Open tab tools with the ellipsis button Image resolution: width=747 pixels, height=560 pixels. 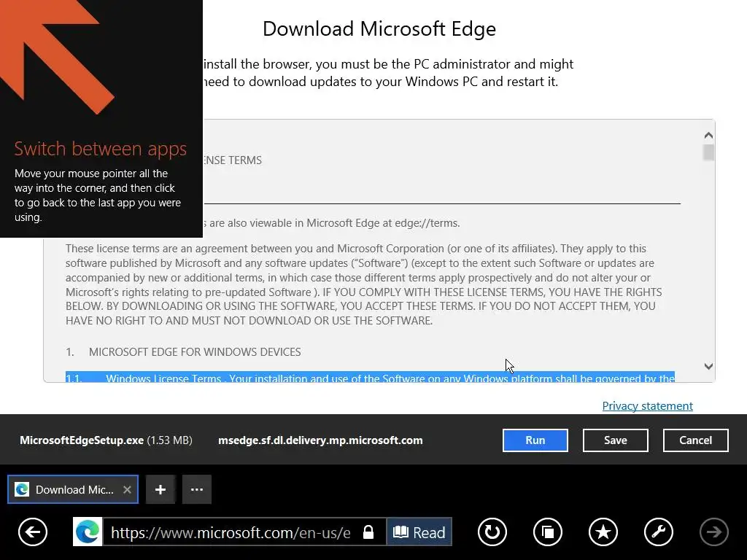click(x=197, y=489)
